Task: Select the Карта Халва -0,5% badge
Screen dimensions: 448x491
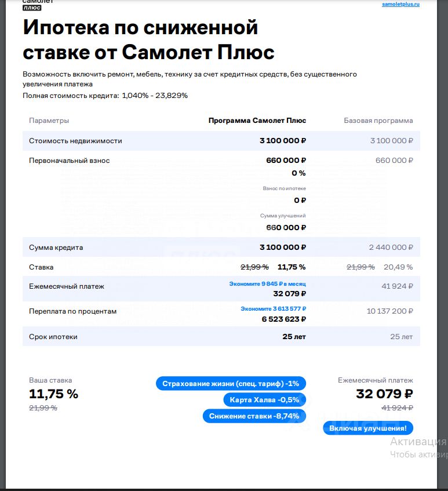Action: (x=264, y=400)
